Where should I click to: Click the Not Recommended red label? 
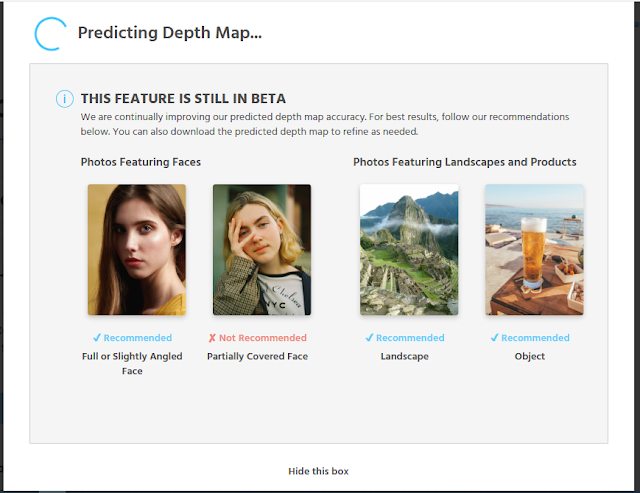[263, 338]
